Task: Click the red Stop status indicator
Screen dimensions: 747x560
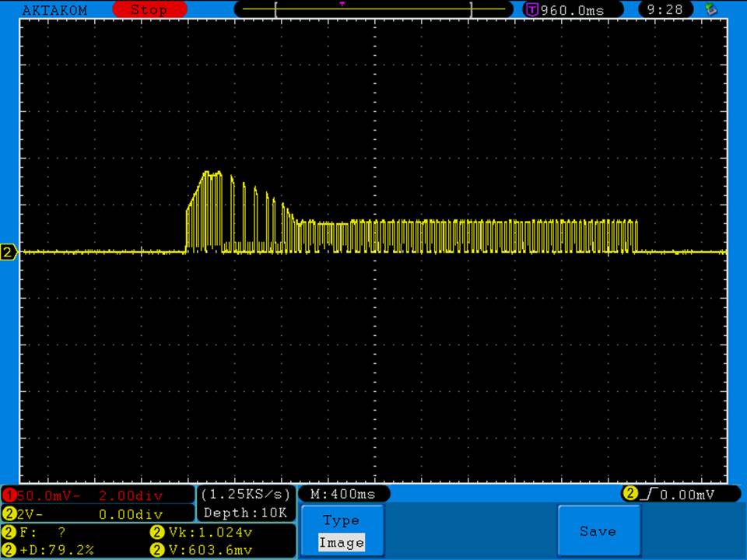Action: coord(149,10)
